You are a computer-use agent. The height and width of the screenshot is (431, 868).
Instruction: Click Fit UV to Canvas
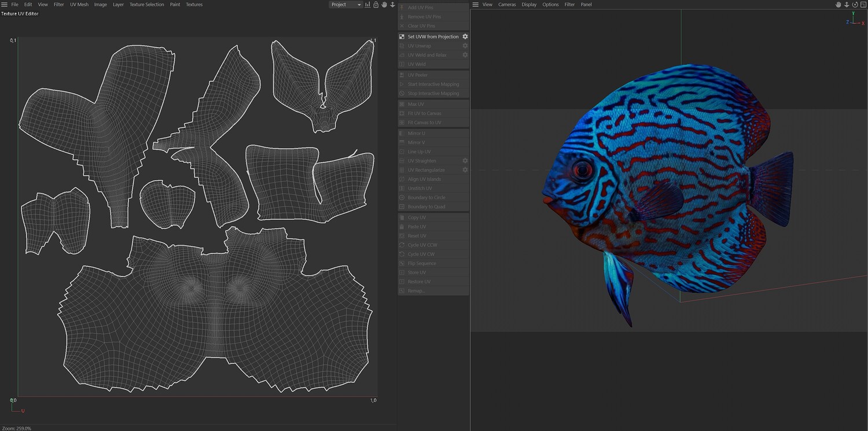(433, 113)
